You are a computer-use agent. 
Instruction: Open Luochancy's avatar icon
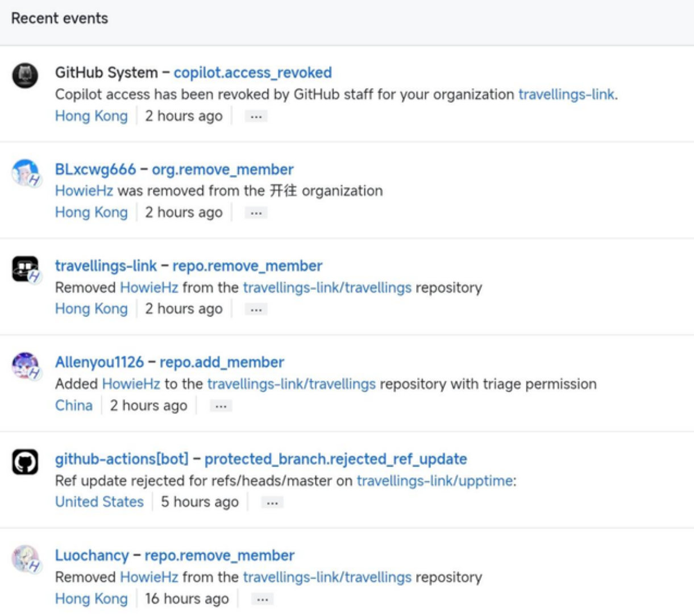25,558
